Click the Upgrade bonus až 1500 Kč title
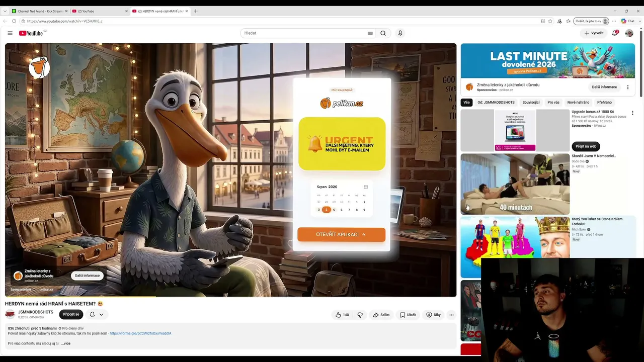Screen dimensions: 644x362 [592, 112]
